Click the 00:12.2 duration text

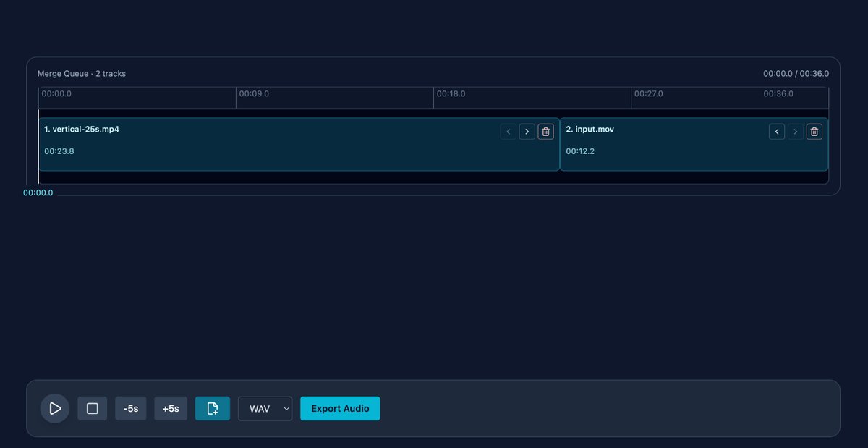[x=580, y=151]
